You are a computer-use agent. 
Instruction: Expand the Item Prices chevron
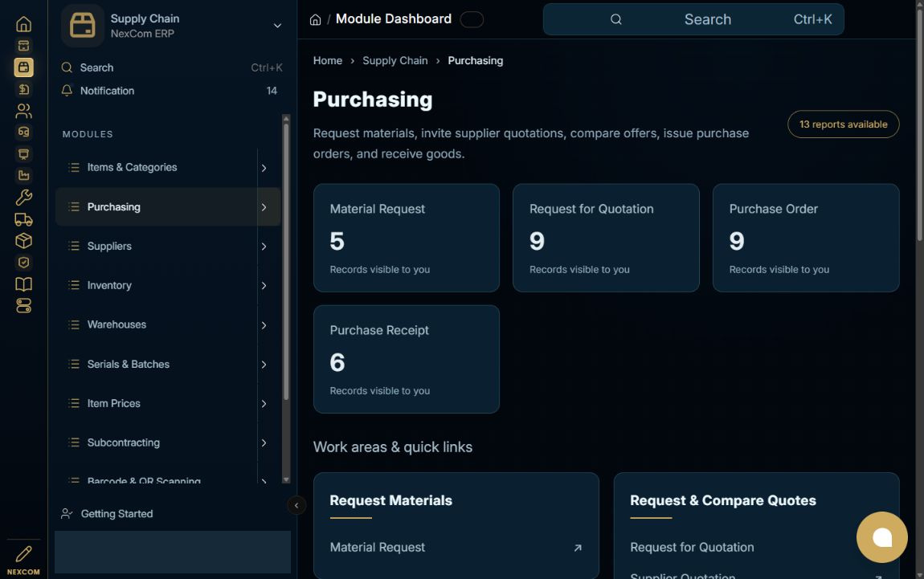(x=264, y=403)
